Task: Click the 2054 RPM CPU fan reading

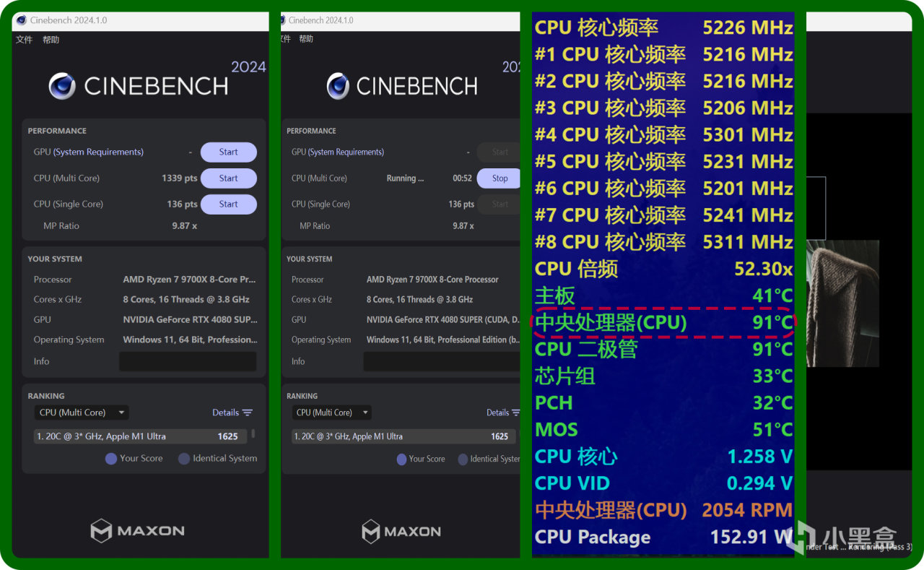Action: pyautogui.click(x=663, y=510)
